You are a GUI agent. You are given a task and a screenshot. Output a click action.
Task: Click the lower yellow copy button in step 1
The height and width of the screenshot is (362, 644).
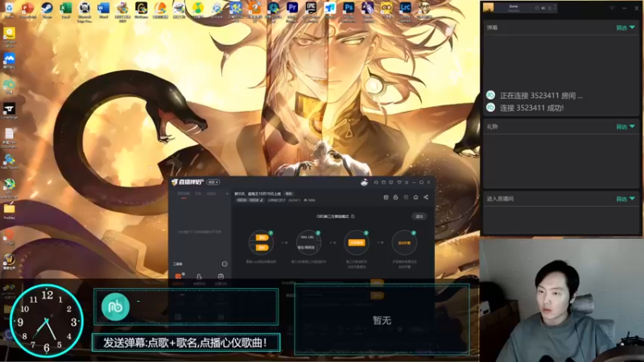262,247
